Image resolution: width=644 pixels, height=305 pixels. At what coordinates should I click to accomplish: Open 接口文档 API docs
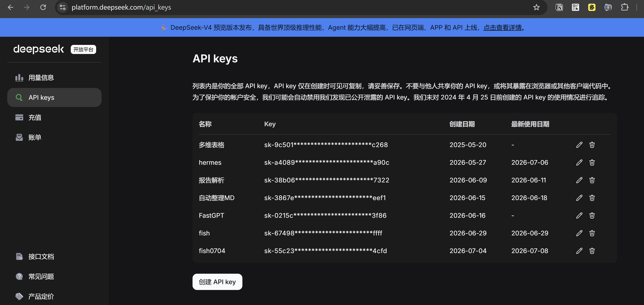(54, 257)
